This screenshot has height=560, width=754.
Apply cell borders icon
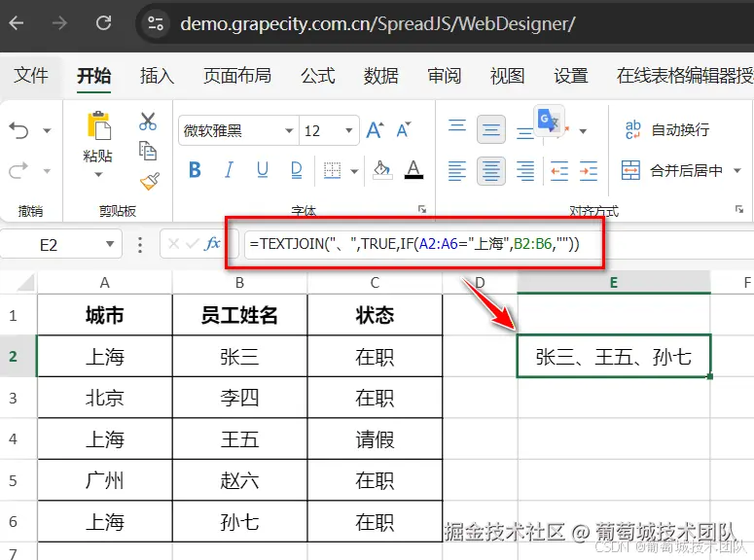coord(333,170)
